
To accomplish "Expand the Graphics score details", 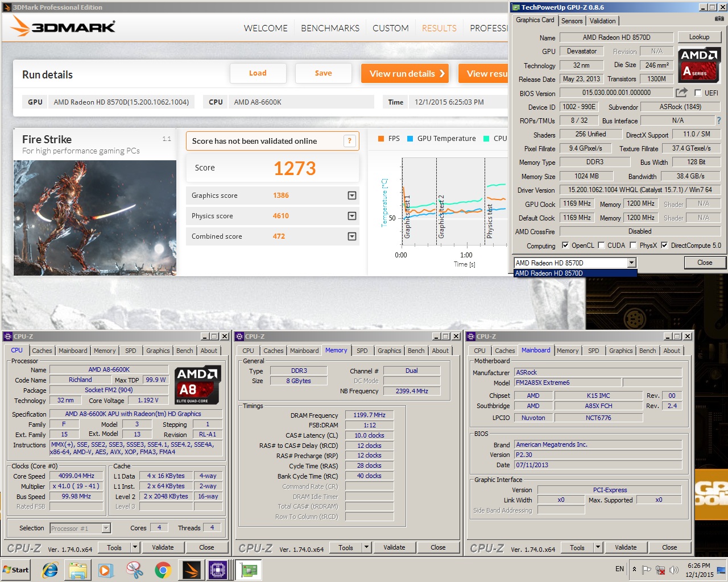I will pos(352,196).
